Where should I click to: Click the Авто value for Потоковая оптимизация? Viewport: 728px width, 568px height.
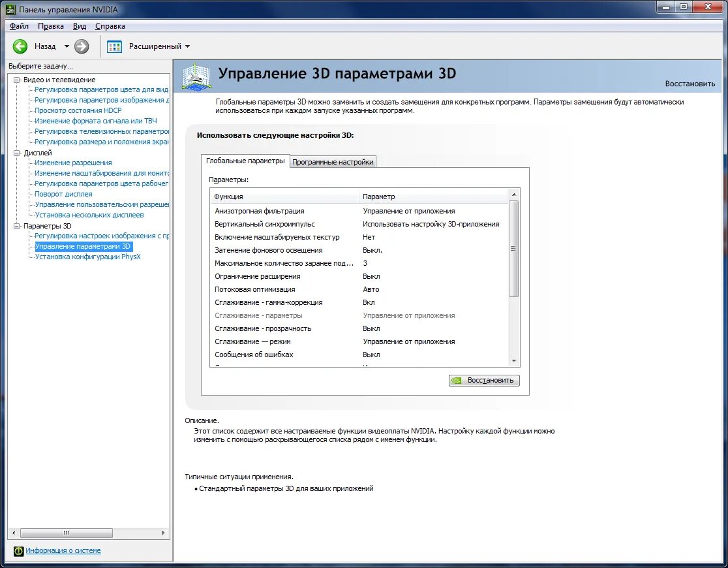(371, 289)
